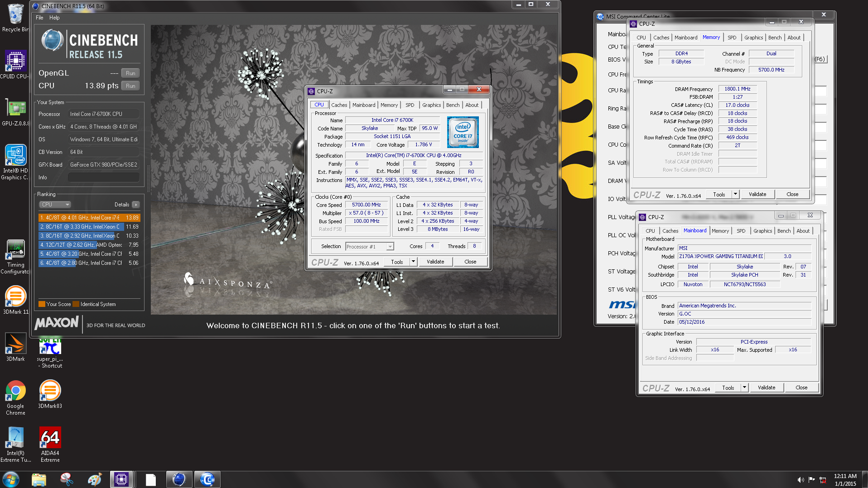This screenshot has width=868, height=488.
Task: Open Tools dropdown arrow in Mainboard CPU-Z window
Action: (744, 388)
